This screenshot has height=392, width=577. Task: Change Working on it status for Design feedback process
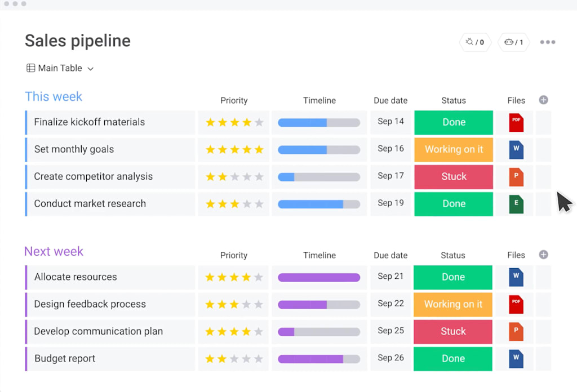(x=452, y=305)
